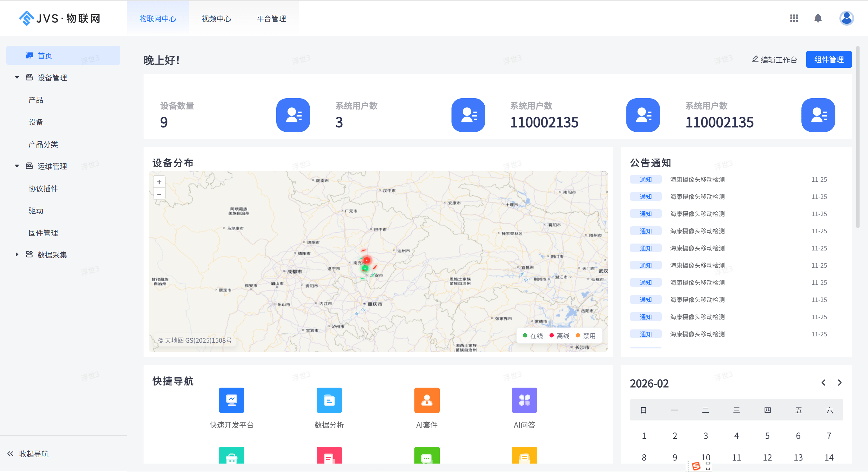The height and width of the screenshot is (472, 868).
Task: Launch the AI问答 shortcut icon
Action: point(524,400)
